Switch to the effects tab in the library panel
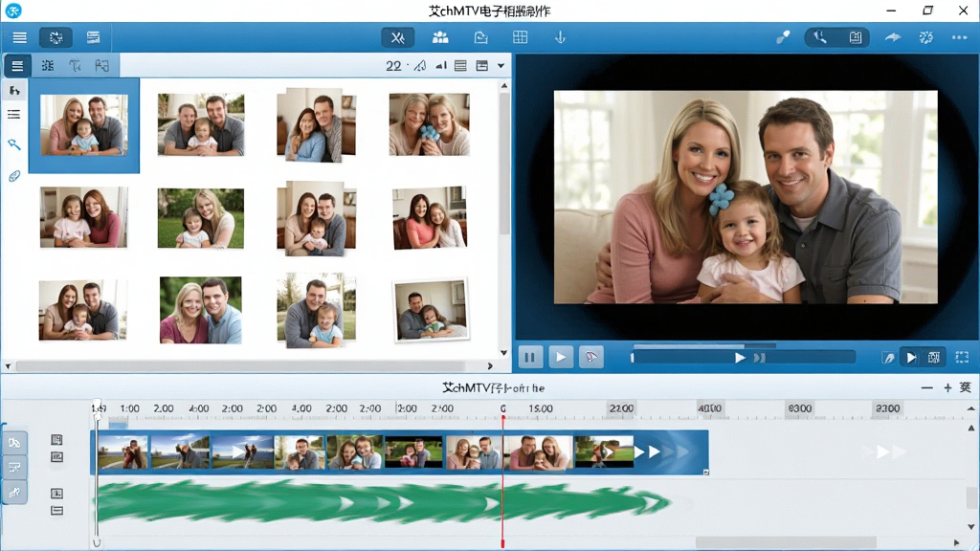Image resolution: width=980 pixels, height=551 pixels. pos(48,66)
